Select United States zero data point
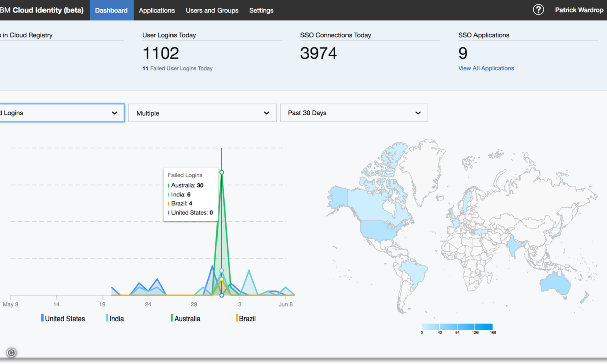The image size is (607, 364). pos(222,295)
